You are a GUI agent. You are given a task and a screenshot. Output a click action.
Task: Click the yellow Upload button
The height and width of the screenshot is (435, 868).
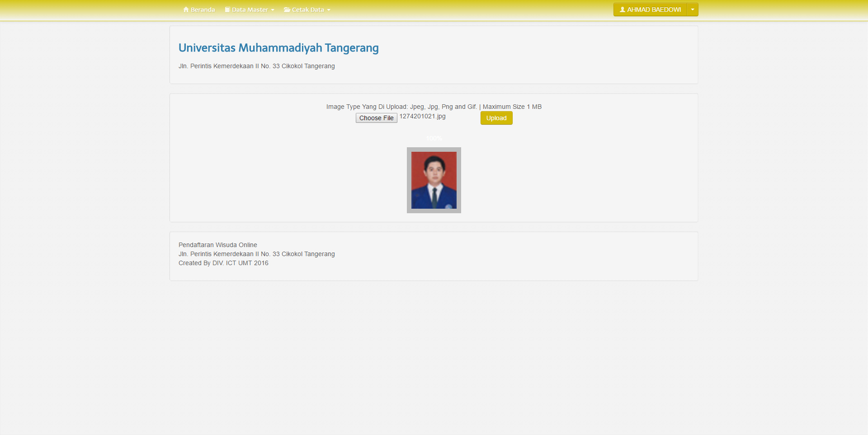click(x=496, y=118)
